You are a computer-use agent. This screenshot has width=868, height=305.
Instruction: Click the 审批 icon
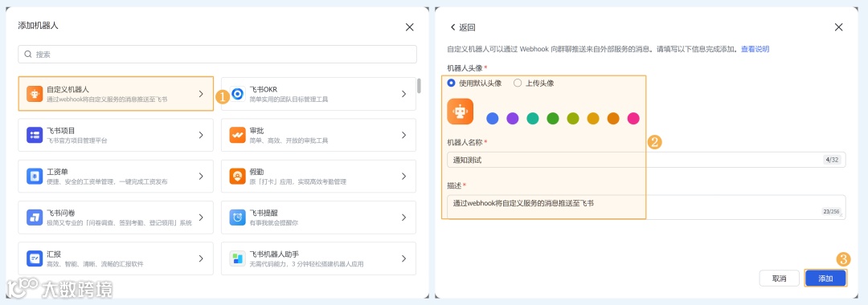[x=237, y=135]
